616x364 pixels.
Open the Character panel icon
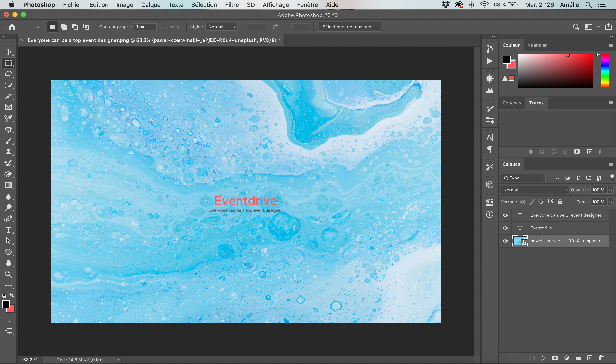[489, 137]
